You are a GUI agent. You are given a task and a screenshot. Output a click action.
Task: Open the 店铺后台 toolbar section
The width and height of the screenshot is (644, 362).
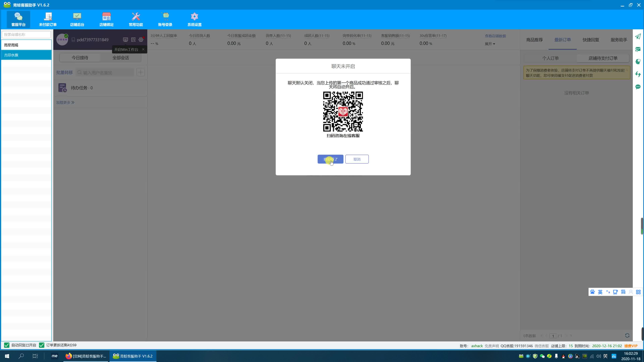pos(77,19)
